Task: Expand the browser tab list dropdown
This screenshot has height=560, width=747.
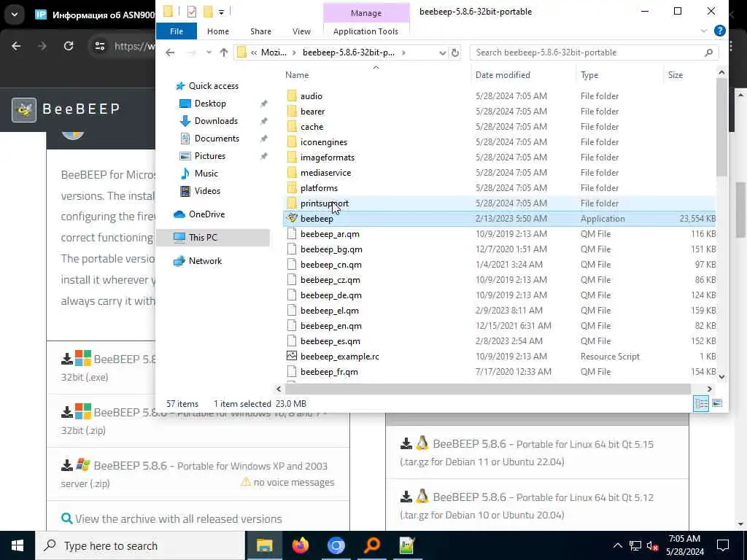Action: [x=15, y=15]
